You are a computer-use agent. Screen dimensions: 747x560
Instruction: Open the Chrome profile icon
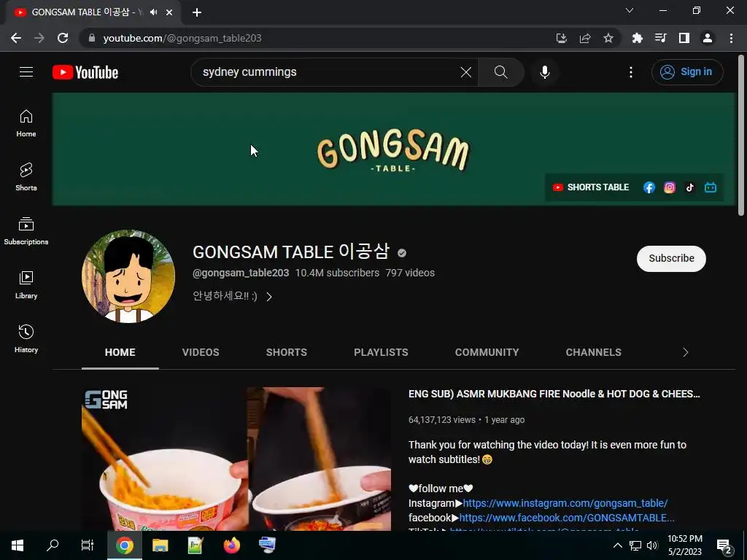click(x=708, y=38)
